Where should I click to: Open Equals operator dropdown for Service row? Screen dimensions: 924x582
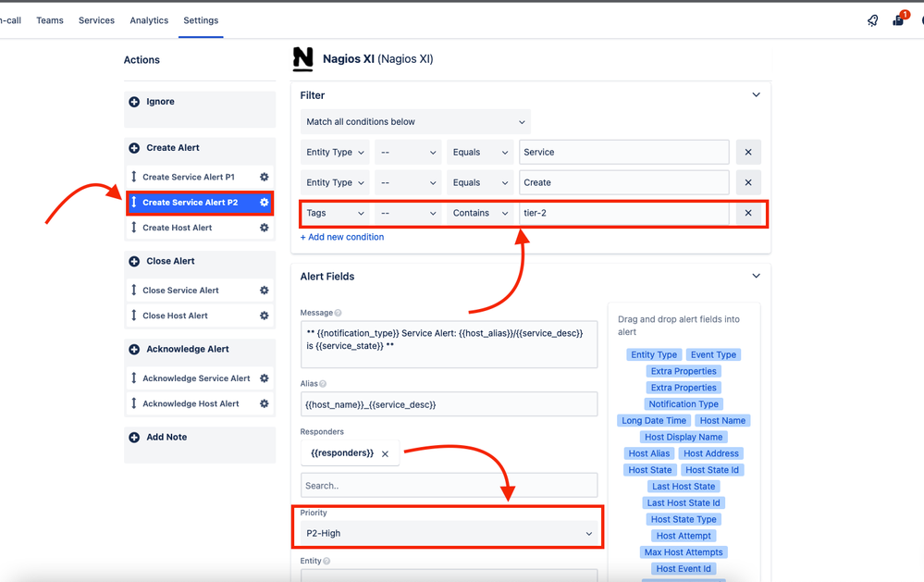(480, 152)
